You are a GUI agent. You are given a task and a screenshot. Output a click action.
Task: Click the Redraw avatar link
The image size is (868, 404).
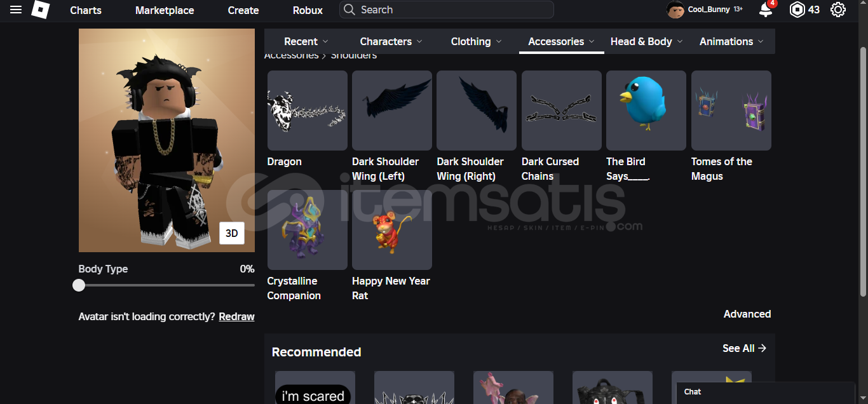tap(236, 316)
